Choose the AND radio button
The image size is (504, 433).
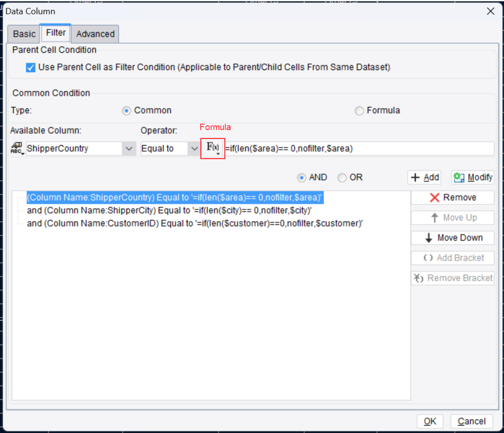point(301,178)
